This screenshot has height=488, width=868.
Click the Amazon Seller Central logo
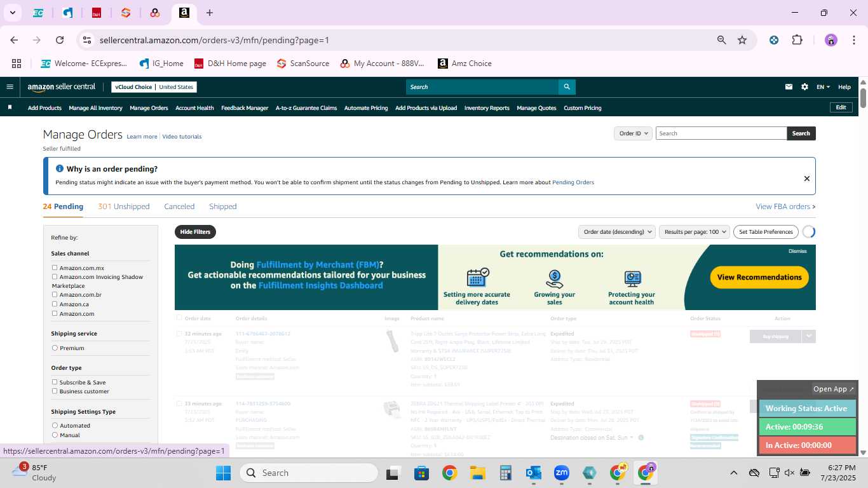pyautogui.click(x=61, y=87)
